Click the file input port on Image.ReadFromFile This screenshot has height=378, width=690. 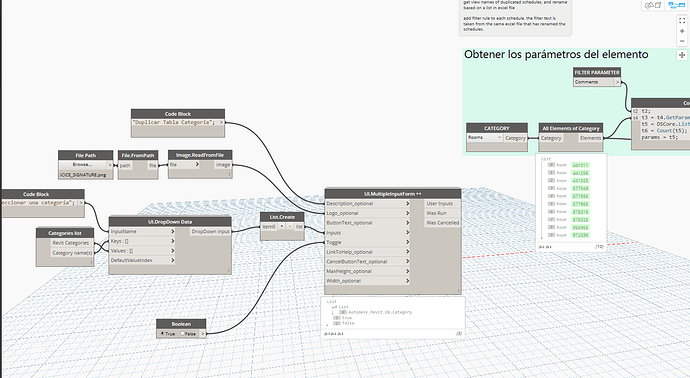coord(184,165)
